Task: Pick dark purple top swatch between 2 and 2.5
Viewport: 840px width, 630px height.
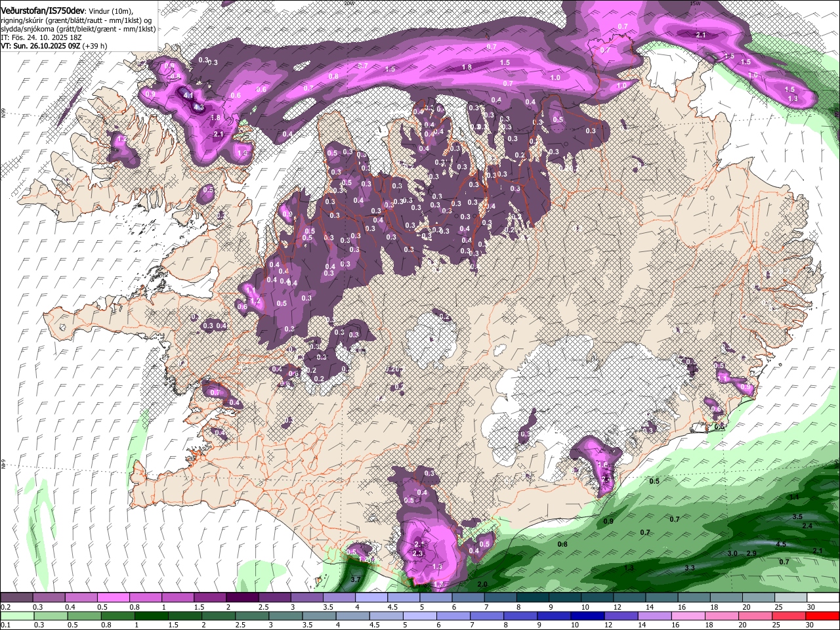Action: coord(241,597)
